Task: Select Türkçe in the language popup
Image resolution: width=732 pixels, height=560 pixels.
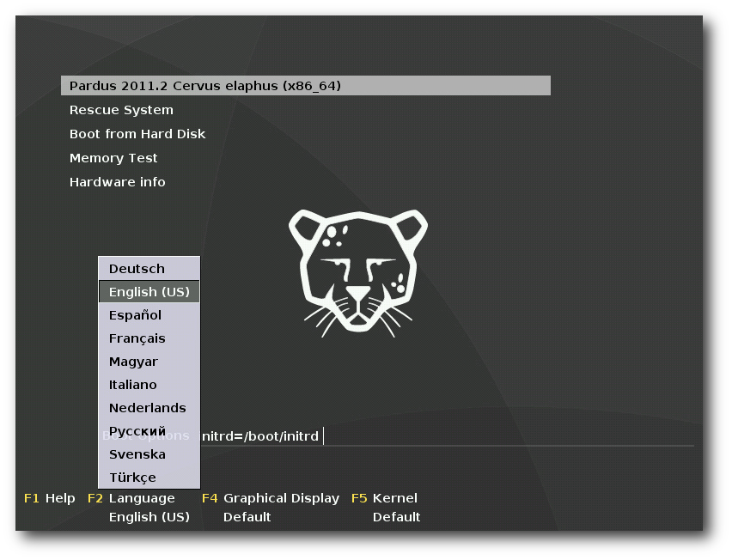Action: click(149, 478)
